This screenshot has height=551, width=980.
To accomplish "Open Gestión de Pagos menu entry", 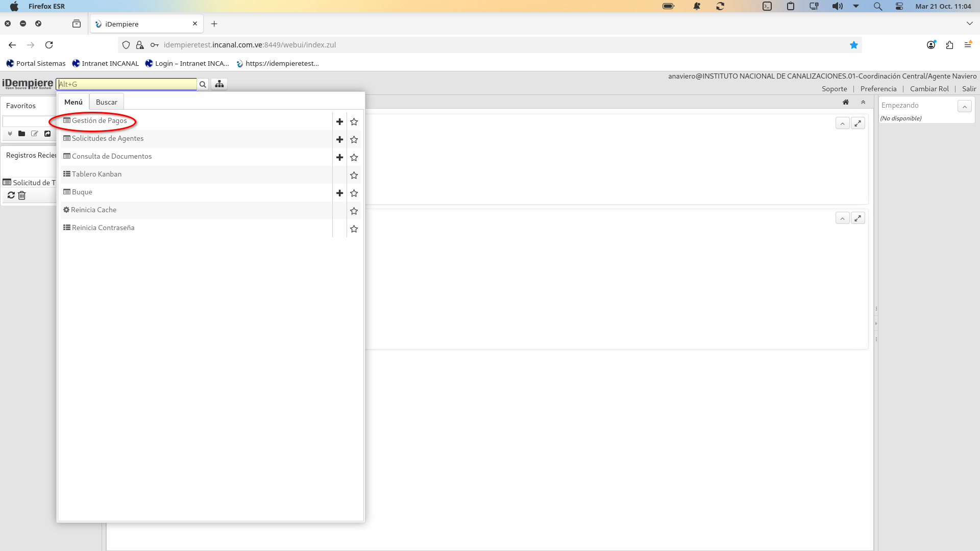I will click(x=99, y=121).
